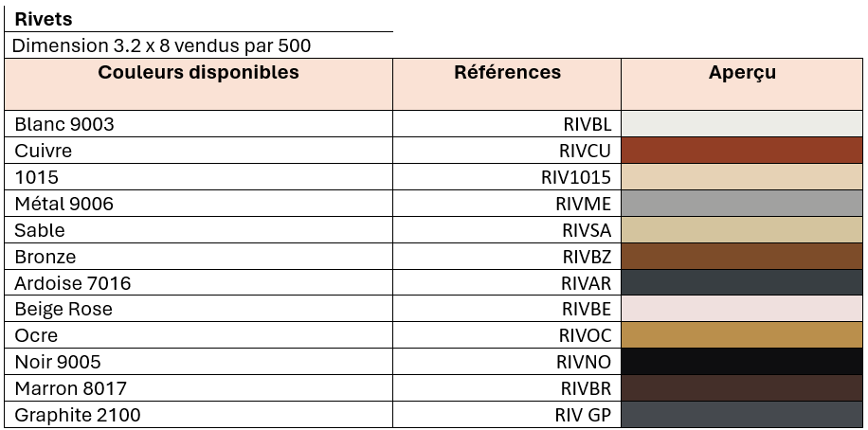Click the Cuivre color swatch
Screen dimensions: 868x430
[x=742, y=151]
